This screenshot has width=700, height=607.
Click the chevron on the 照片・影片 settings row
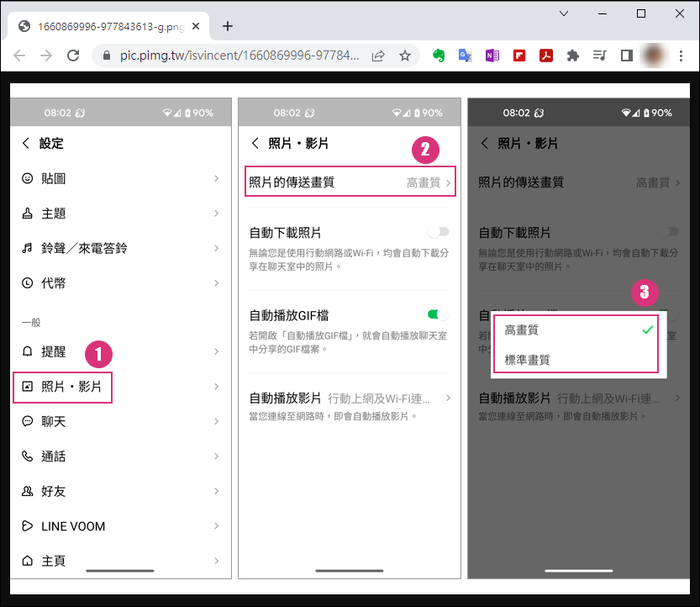[x=216, y=387]
